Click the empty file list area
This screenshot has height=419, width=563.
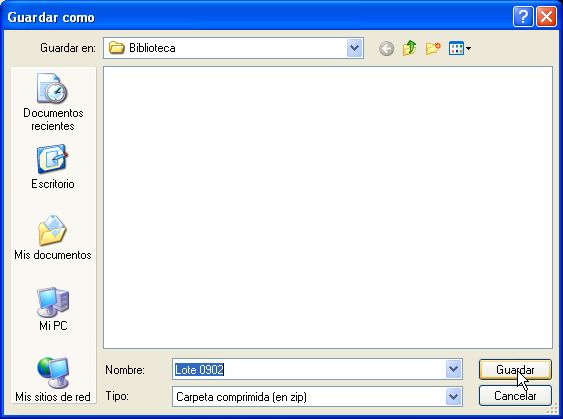coord(328,207)
